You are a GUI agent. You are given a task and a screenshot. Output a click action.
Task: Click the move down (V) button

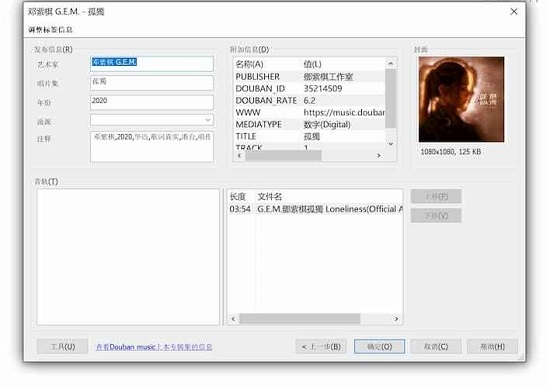[x=436, y=215]
